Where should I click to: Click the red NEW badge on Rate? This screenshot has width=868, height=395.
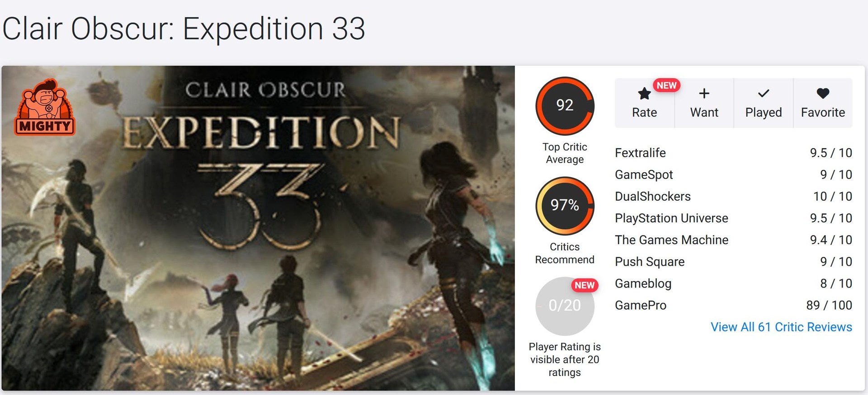(x=666, y=85)
